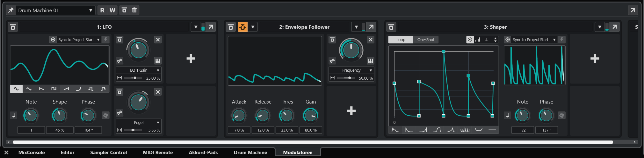Open LFO Sync to Project Start dropdown
The height and width of the screenshot is (158, 644).
(x=79, y=39)
